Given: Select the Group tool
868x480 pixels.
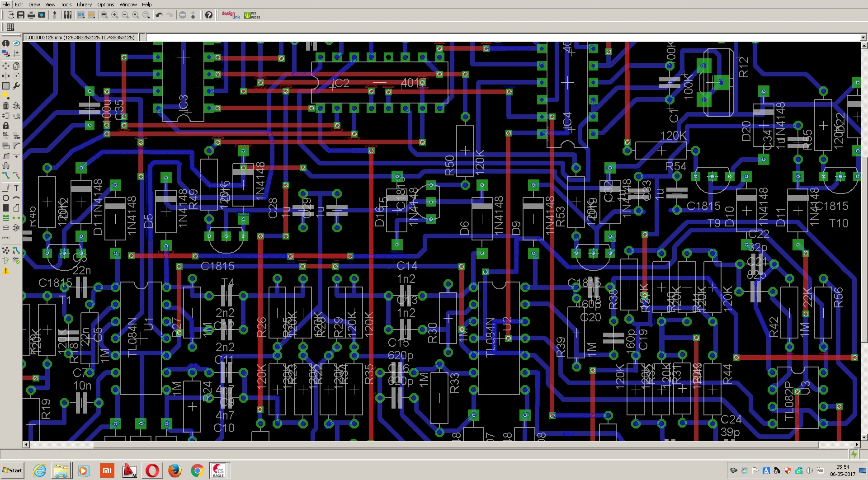Looking at the screenshot, I should (6, 86).
